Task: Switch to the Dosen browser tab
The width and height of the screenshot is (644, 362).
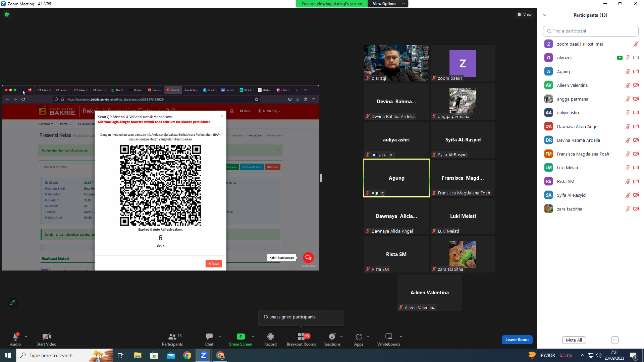Action: [x=136, y=90]
